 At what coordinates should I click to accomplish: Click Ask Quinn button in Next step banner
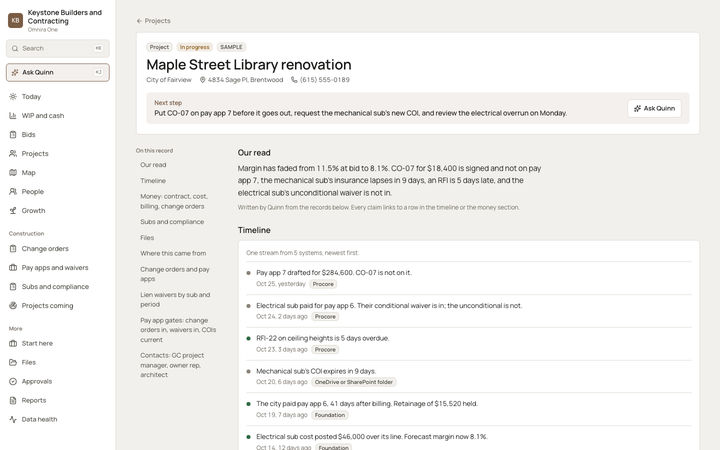point(654,108)
